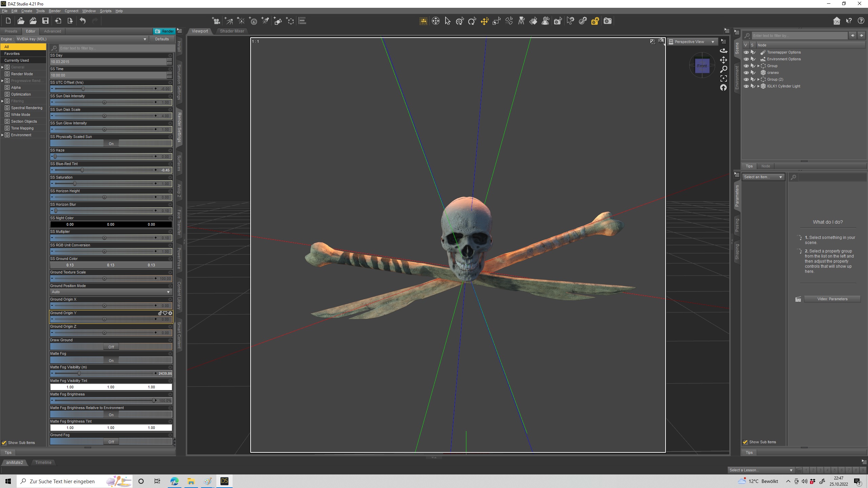The image size is (868, 488).
Task: Open the Perspective View dropdown
Action: click(x=692, y=42)
